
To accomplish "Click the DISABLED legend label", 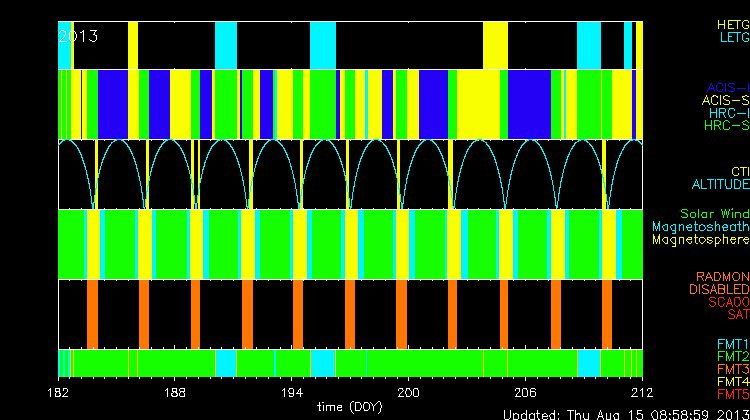I will pos(720,289).
